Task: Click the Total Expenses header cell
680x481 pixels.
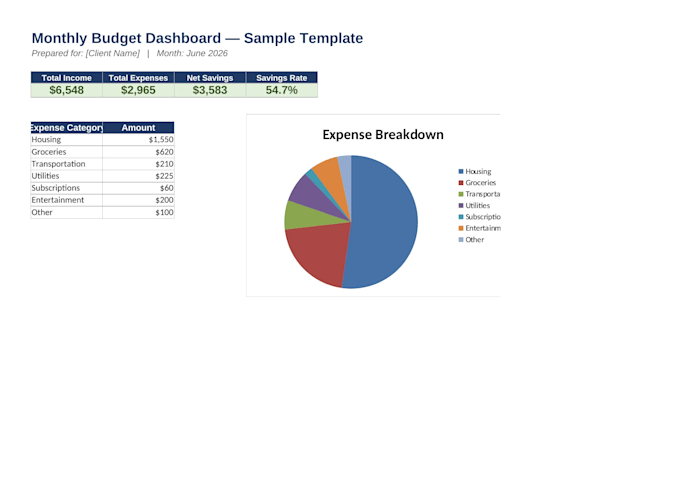Action: click(138, 78)
